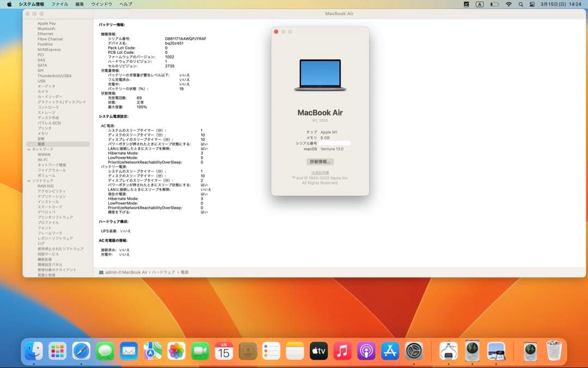Screen dimensions: 588x368
Task: Select Ethernet in sidebar
Action: tap(45, 34)
